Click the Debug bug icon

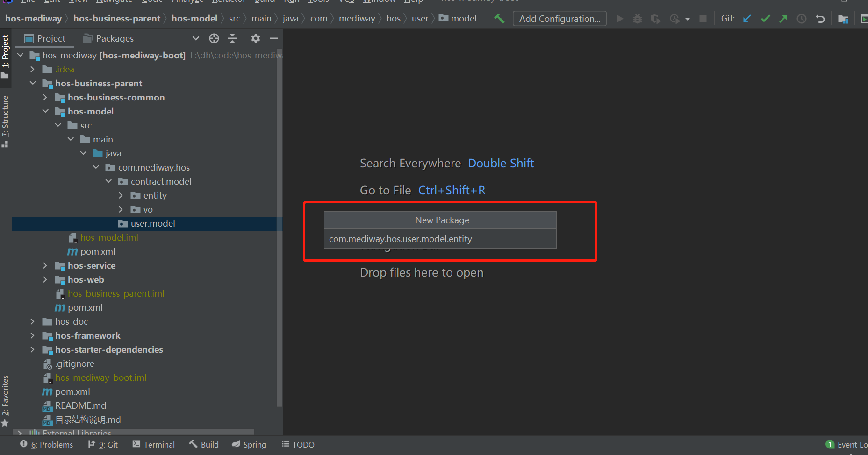[x=638, y=19]
